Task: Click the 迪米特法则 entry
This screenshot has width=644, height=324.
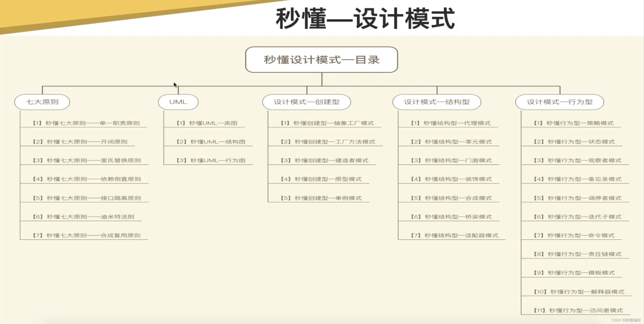Action: tap(83, 217)
